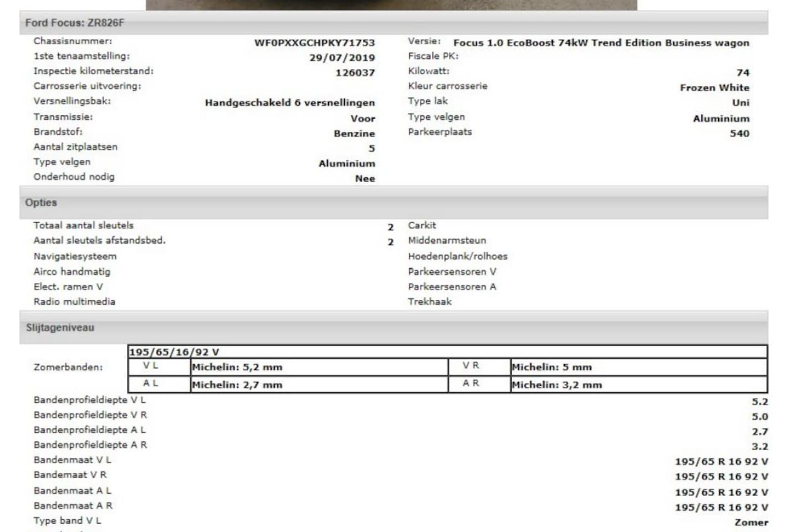Click the Fiscale PK label
Viewport: 792px width, 532px height.
[433, 55]
